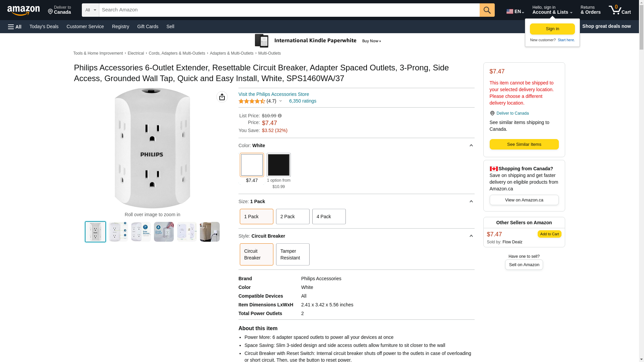Image resolution: width=644 pixels, height=362 pixels.
Task: Open the search category All dropdown
Action: [91, 10]
